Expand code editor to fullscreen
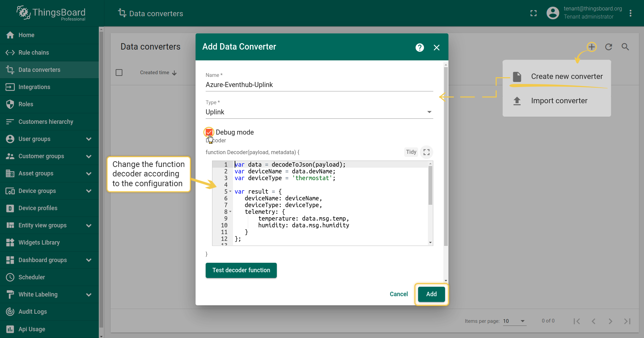The width and height of the screenshot is (644, 338). tap(427, 152)
